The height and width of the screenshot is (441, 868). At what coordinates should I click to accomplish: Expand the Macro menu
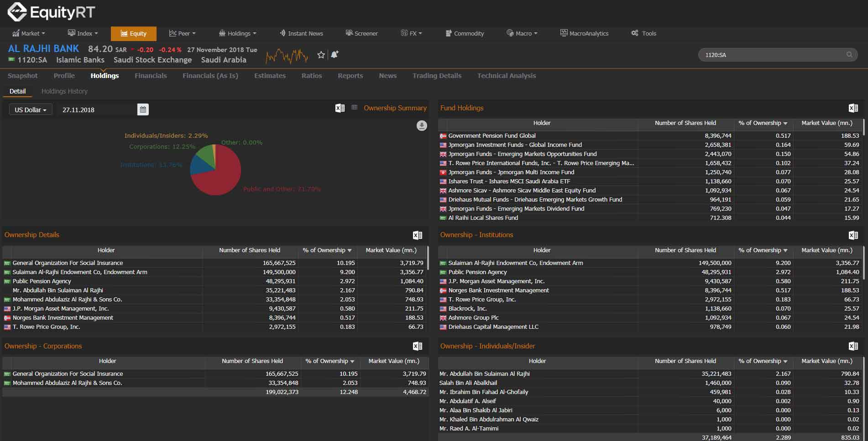(x=522, y=33)
